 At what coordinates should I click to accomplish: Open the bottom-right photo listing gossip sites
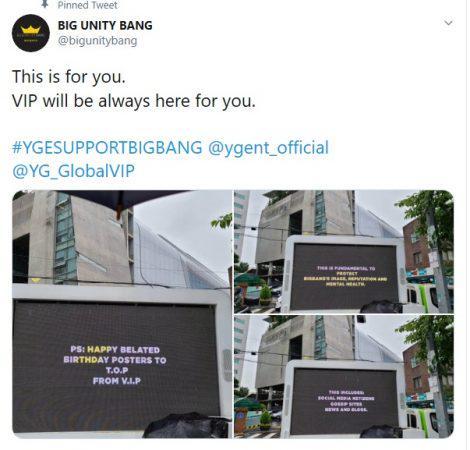344,377
